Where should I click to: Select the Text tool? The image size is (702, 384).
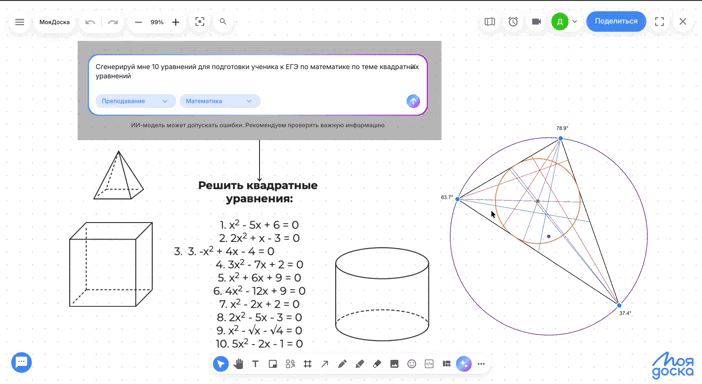255,364
